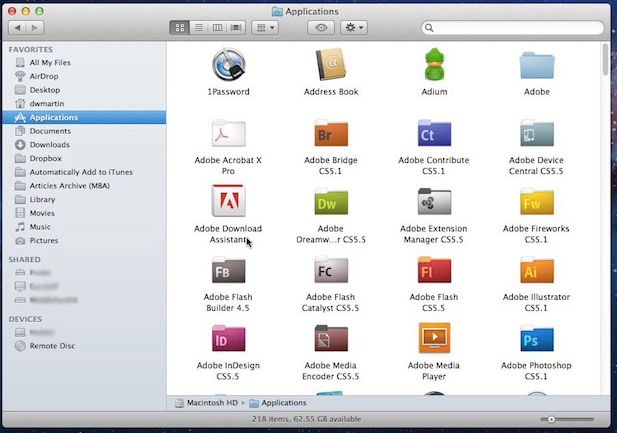This screenshot has width=617, height=433.
Task: Select Applications in the sidebar
Action: pyautogui.click(x=84, y=117)
